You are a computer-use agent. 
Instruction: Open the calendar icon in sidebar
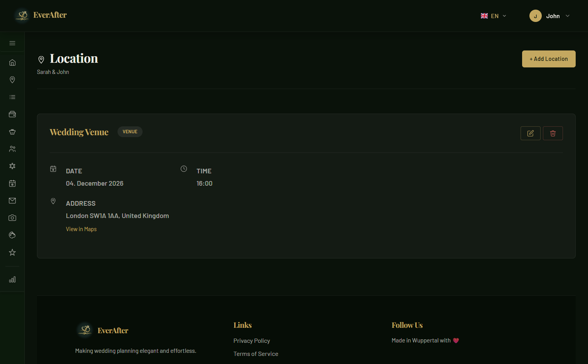12,183
